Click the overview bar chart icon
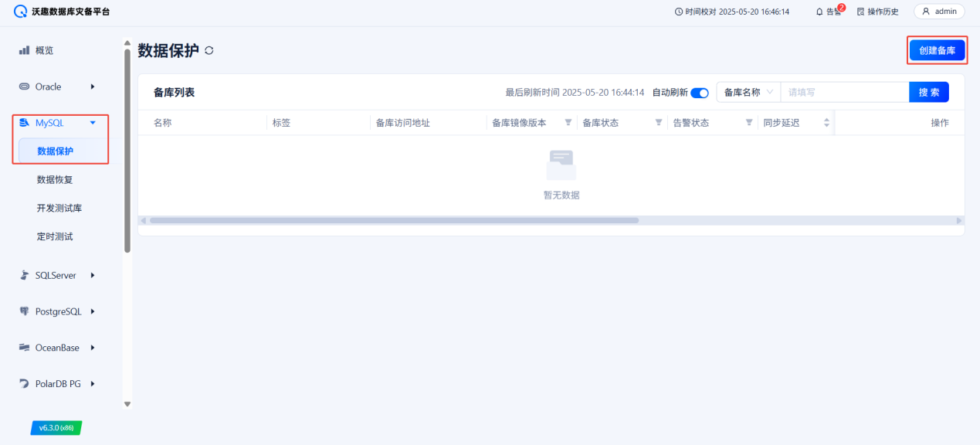 pos(24,50)
